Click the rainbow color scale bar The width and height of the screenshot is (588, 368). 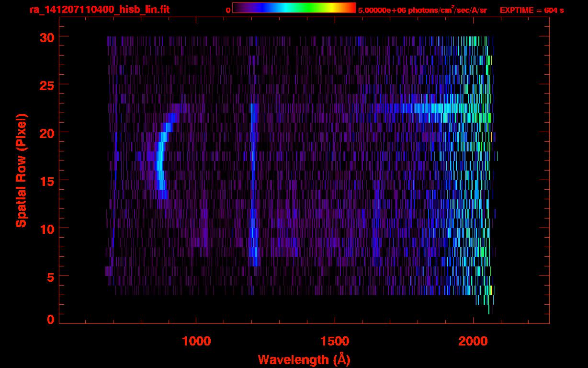coord(294,8)
